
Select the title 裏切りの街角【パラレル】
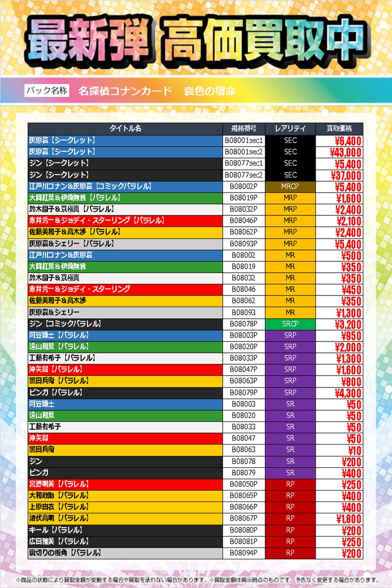coord(65,553)
